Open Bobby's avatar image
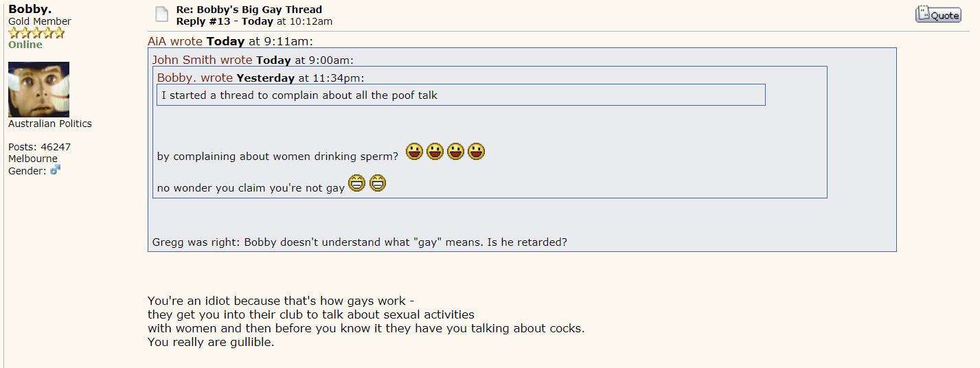Viewport: 980px width, 368px height. [x=38, y=89]
